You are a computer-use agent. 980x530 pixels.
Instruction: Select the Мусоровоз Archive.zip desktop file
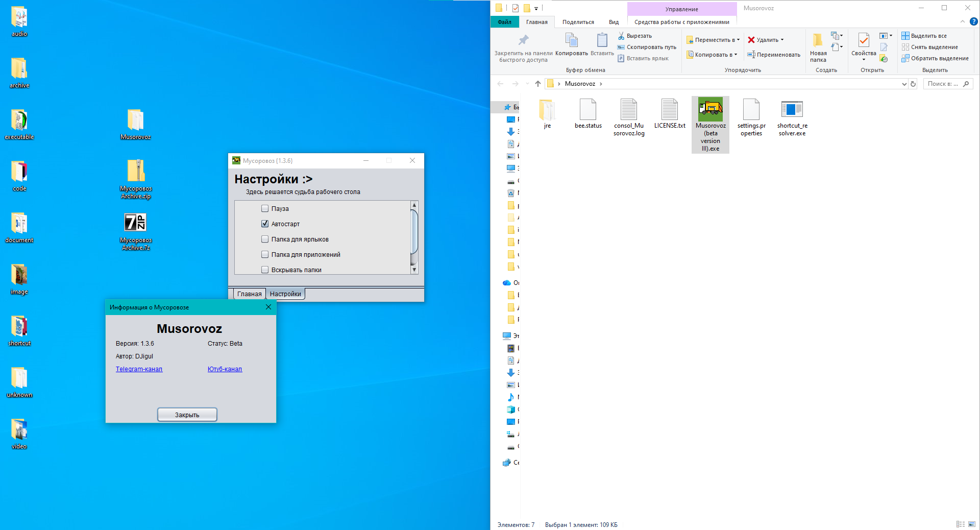click(136, 179)
